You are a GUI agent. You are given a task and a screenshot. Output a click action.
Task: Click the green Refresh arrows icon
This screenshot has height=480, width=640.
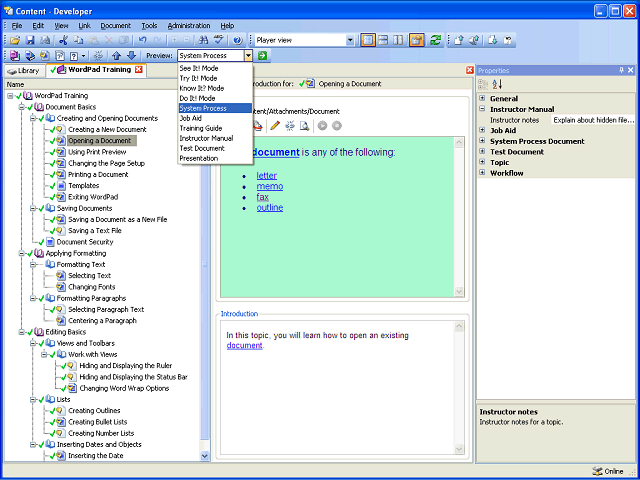pos(436,40)
